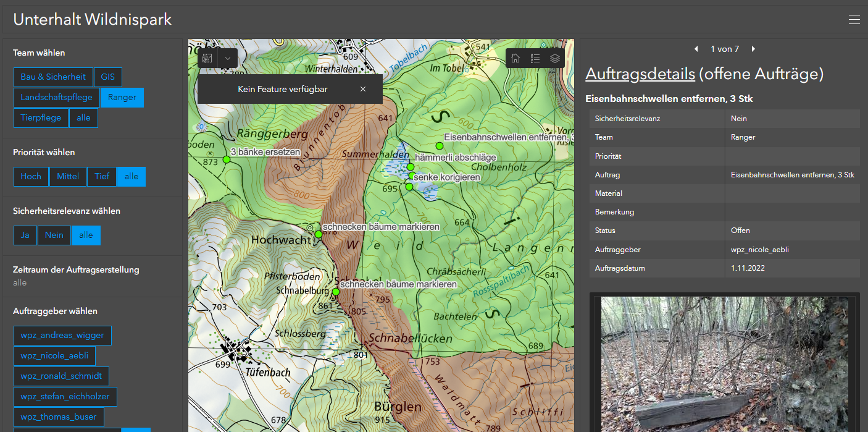The image size is (868, 432).
Task: Choose 'Nein' for Sicherheitsrelevanz
Action: [x=54, y=235]
